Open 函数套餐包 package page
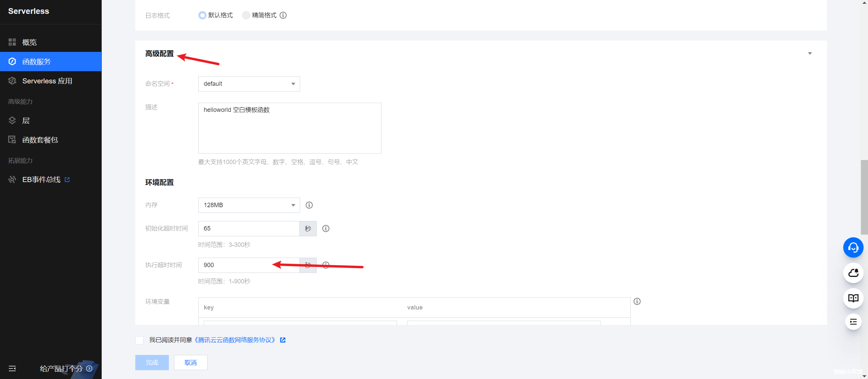This screenshot has width=868, height=379. tap(40, 140)
